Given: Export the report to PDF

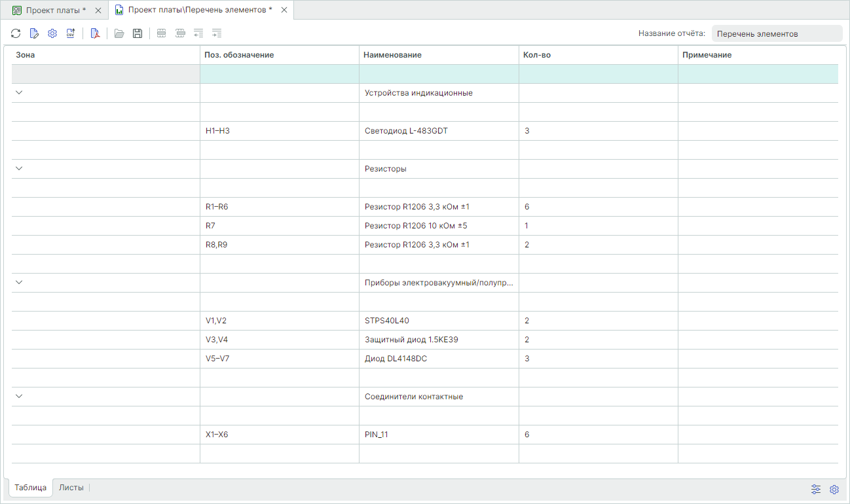Looking at the screenshot, I should pos(95,33).
